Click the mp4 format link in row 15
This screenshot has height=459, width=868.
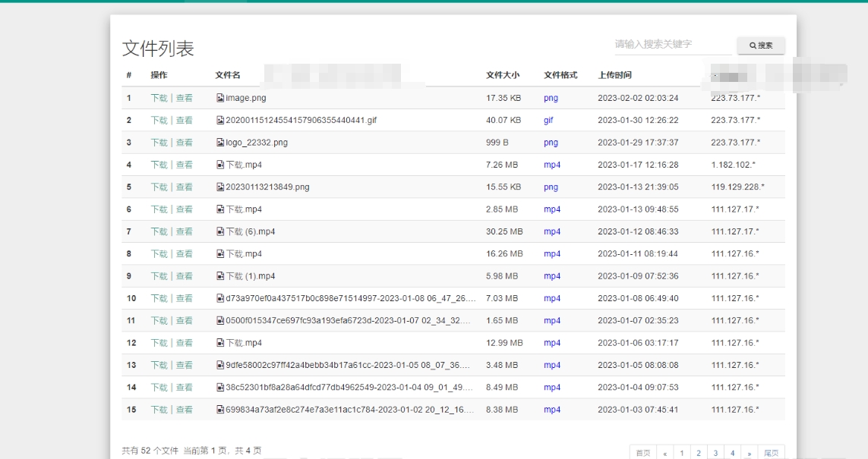coord(552,409)
